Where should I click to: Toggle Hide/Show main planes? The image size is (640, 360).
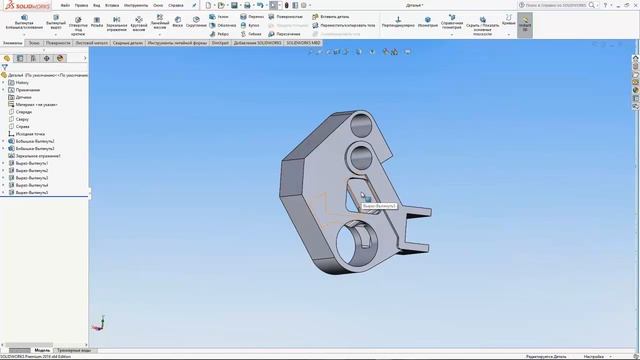pos(482,25)
